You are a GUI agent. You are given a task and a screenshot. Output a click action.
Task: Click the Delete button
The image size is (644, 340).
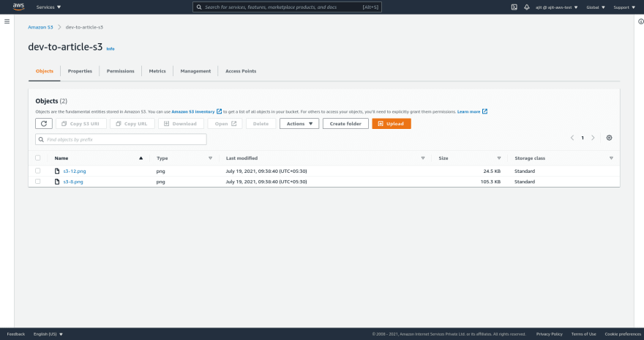pos(261,123)
